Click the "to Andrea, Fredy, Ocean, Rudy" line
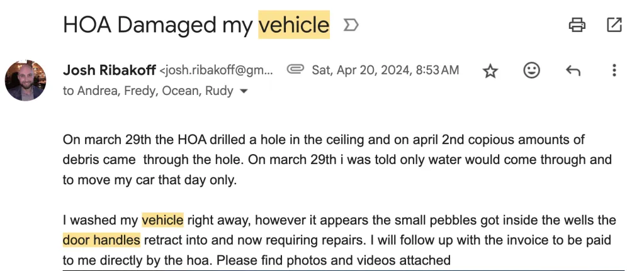The image size is (644, 271). point(148,91)
